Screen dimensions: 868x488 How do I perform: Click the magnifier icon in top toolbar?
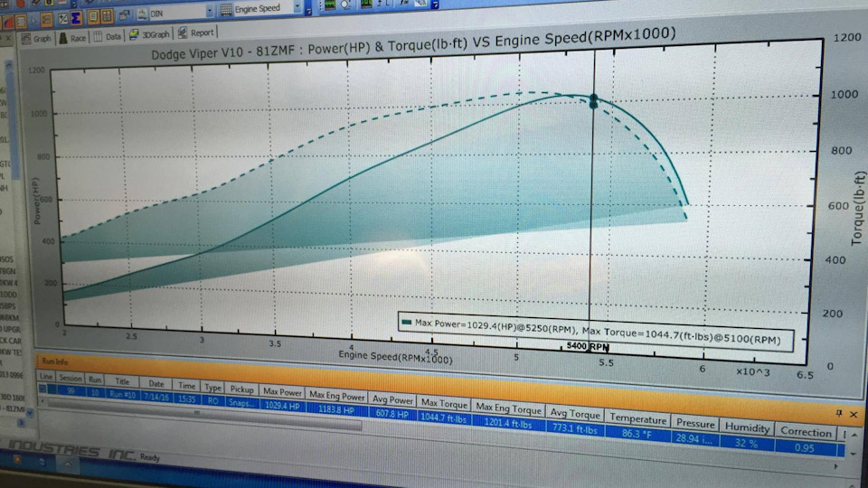pos(347,5)
